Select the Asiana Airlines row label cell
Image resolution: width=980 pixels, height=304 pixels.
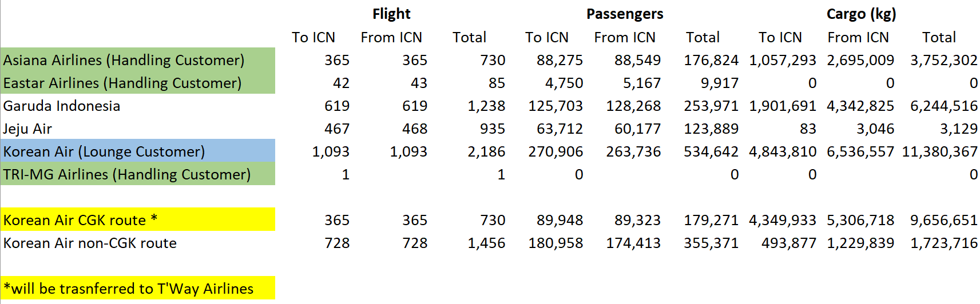coord(124,60)
